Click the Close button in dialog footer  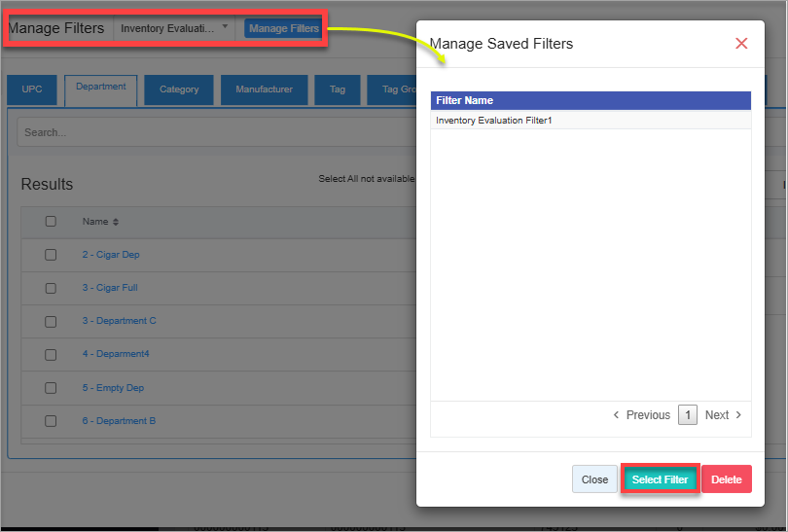(x=594, y=479)
